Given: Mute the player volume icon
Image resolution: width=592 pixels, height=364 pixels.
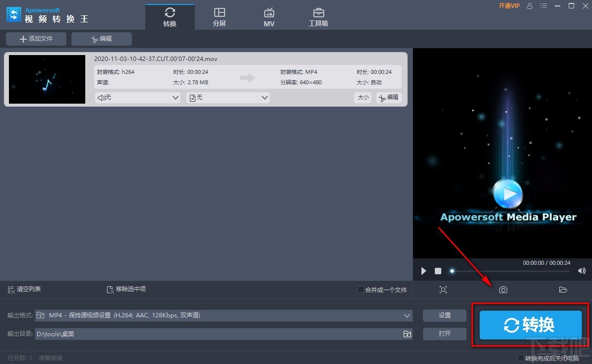Looking at the screenshot, I should click(x=582, y=271).
